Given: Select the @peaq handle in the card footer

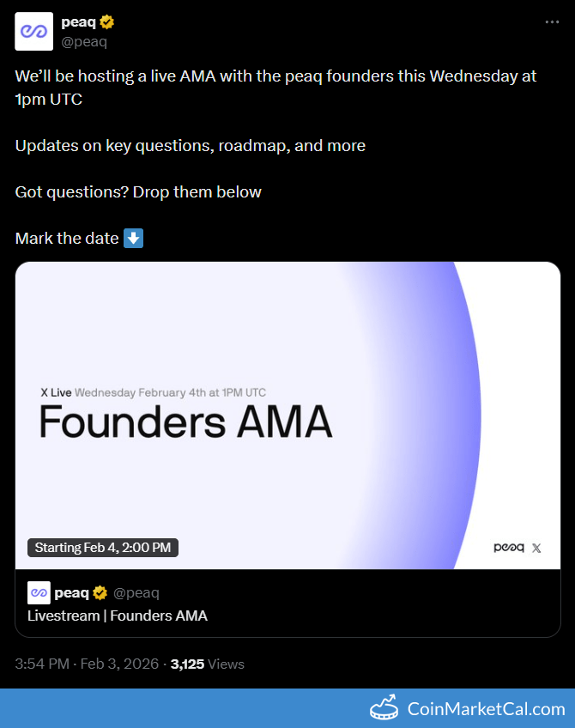Looking at the screenshot, I should 136,592.
